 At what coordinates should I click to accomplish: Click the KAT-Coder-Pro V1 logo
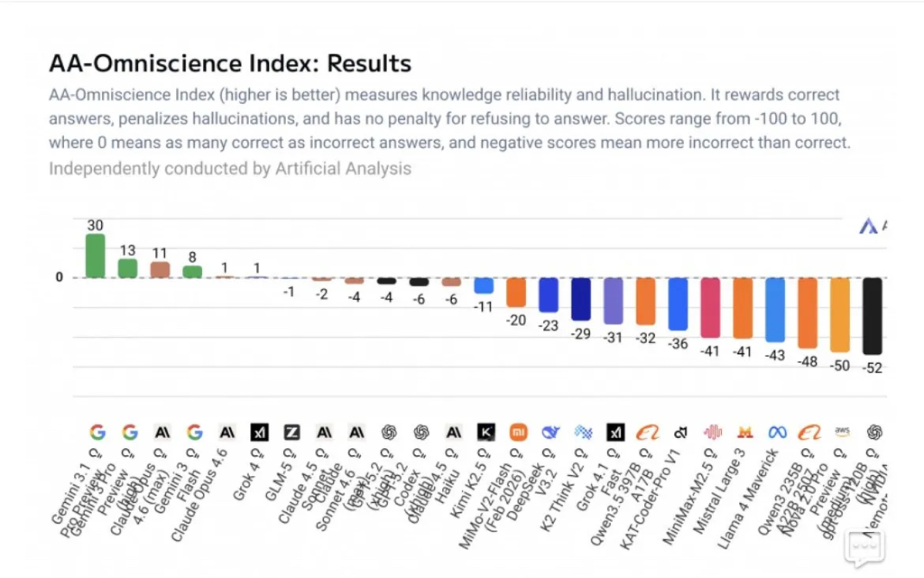[679, 432]
